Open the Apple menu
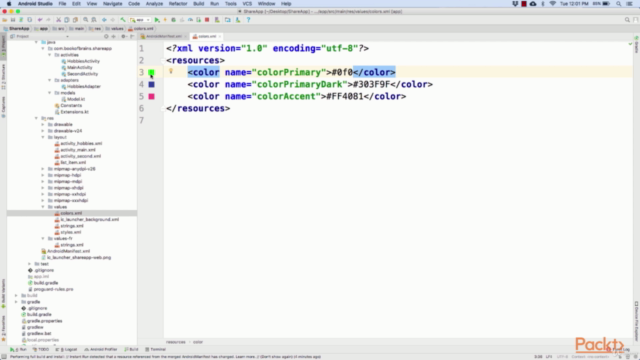The width and height of the screenshot is (640, 360). pos(9,4)
